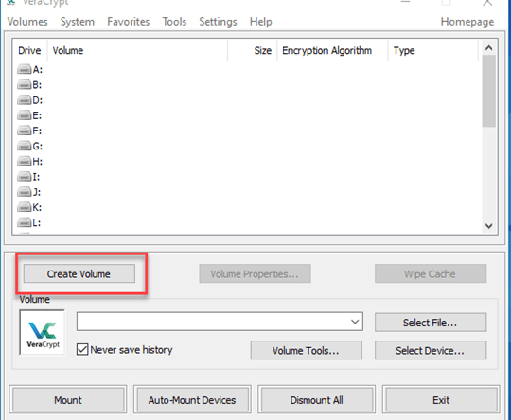Viewport: 511px width, 420px height.
Task: Select drive B: icon in list
Action: click(24, 85)
